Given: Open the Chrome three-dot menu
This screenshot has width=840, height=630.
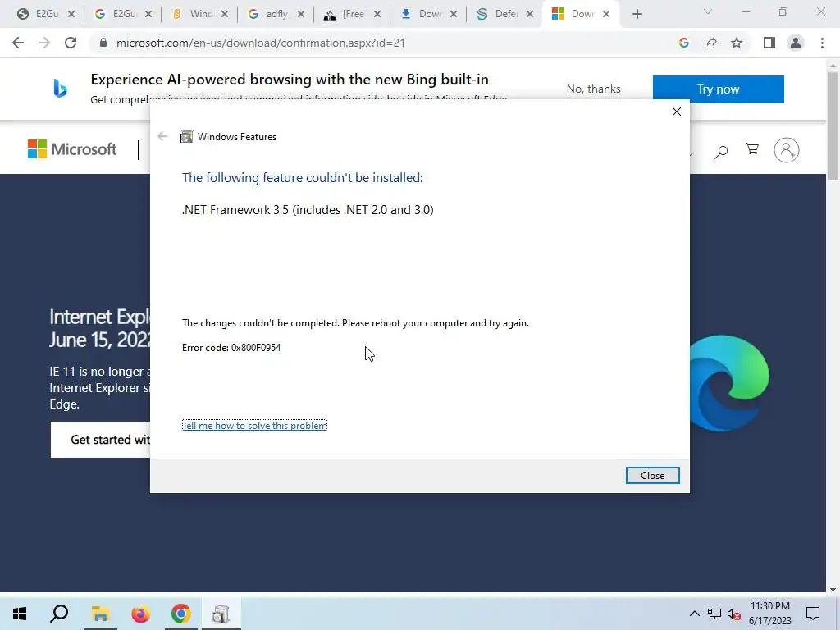Looking at the screenshot, I should pyautogui.click(x=822, y=43).
